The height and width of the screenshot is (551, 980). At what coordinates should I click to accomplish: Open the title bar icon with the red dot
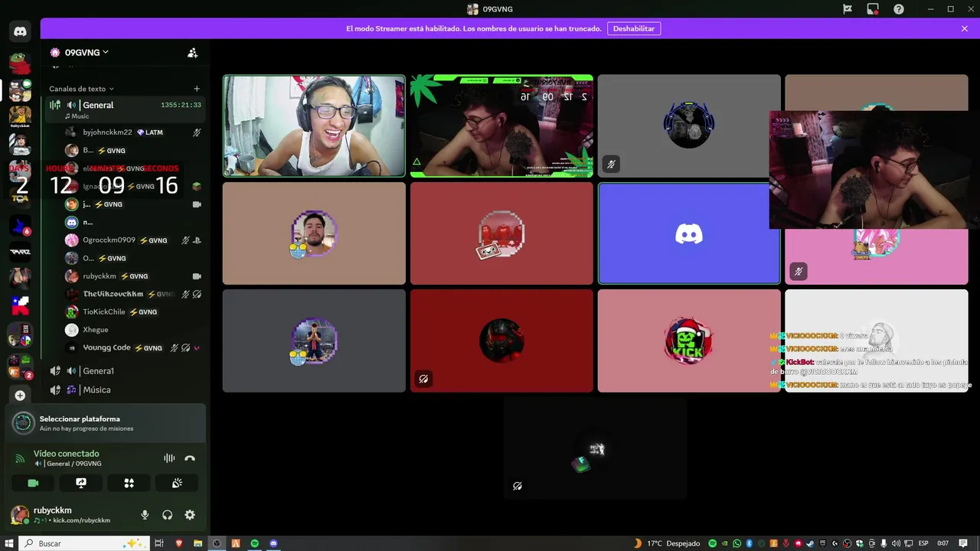click(x=873, y=9)
